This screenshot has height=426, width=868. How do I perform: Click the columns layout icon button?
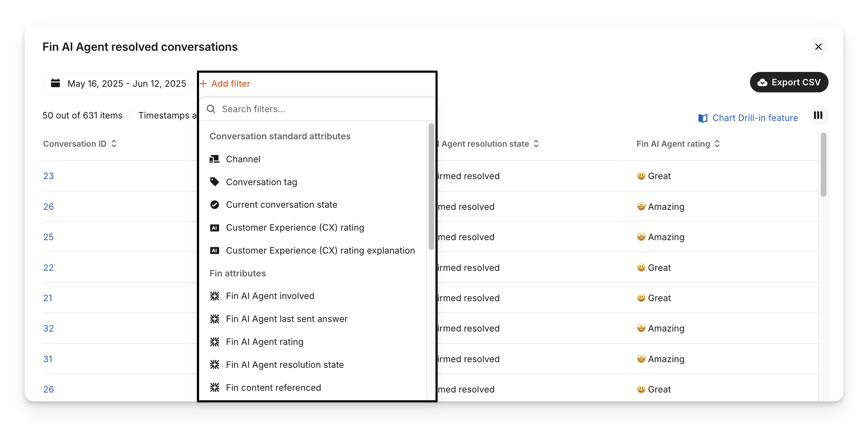(x=818, y=115)
